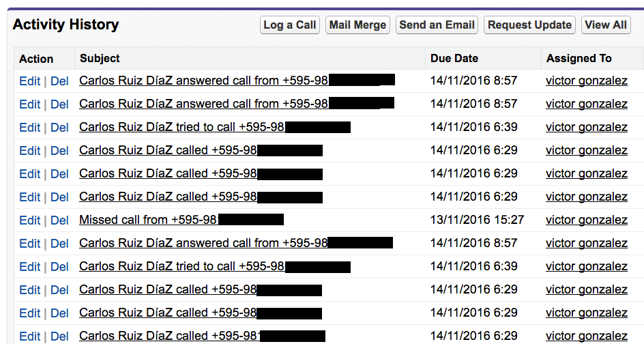Click Del on the bottom activity row

[59, 336]
